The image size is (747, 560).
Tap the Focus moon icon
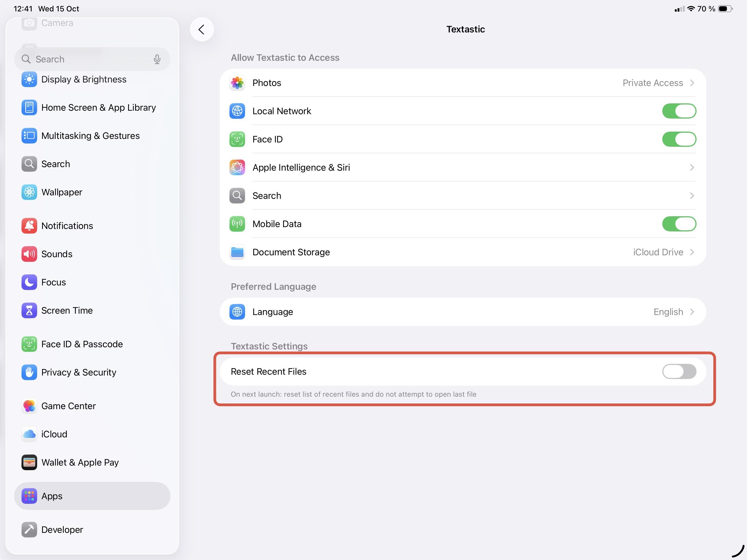click(29, 282)
